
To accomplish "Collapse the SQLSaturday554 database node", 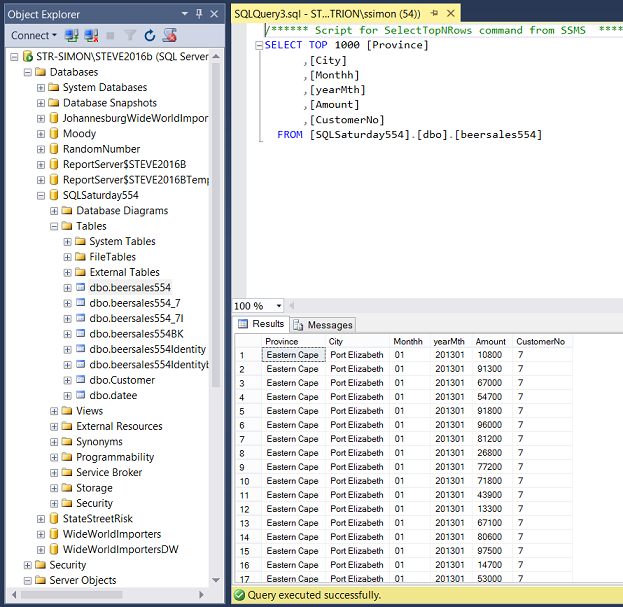I will pos(41,195).
